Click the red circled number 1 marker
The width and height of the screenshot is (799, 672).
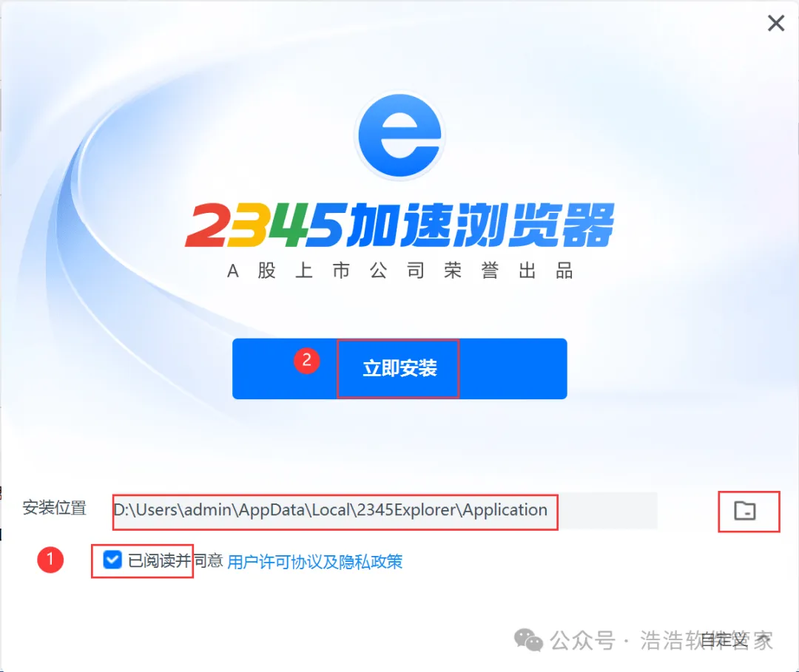[x=50, y=560]
